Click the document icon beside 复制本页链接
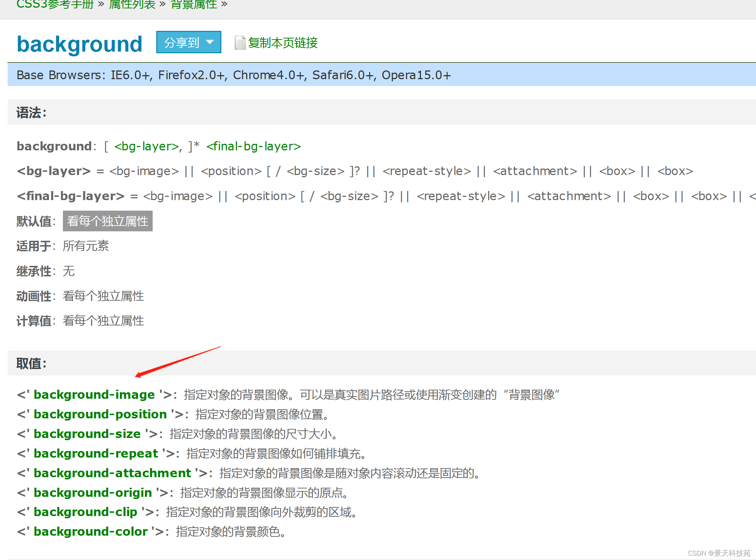Image resolution: width=756 pixels, height=560 pixels. 240,43
